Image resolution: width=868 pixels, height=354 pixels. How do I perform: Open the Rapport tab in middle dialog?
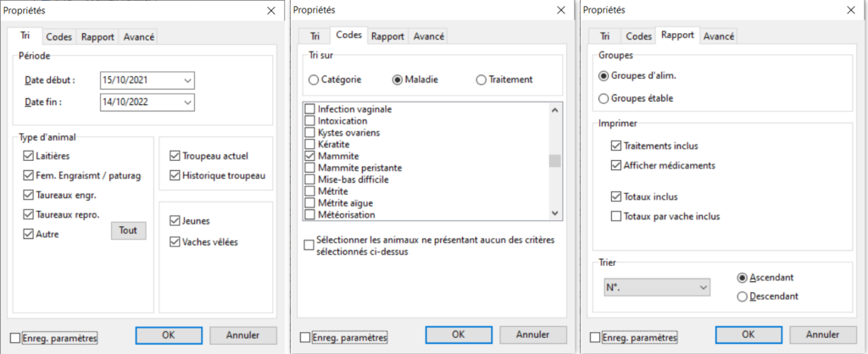point(387,36)
